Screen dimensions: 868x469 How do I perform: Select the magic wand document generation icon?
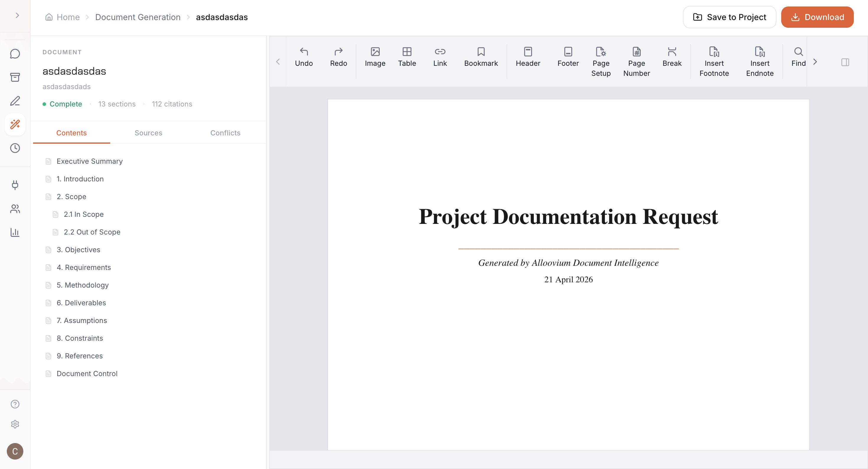[15, 124]
